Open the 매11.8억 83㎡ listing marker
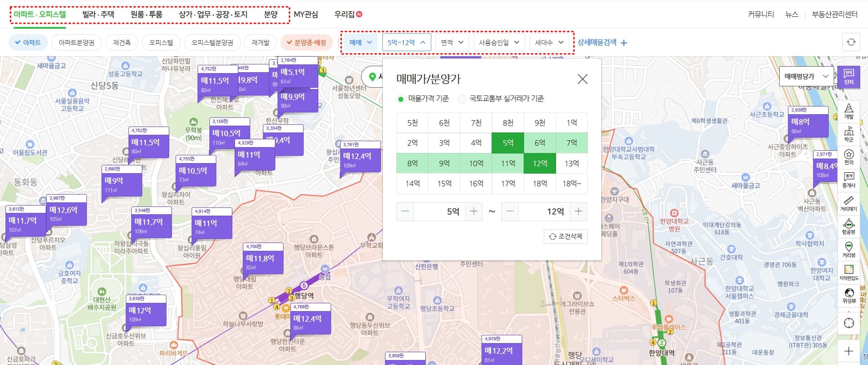This screenshot has height=365, width=868. [263, 259]
